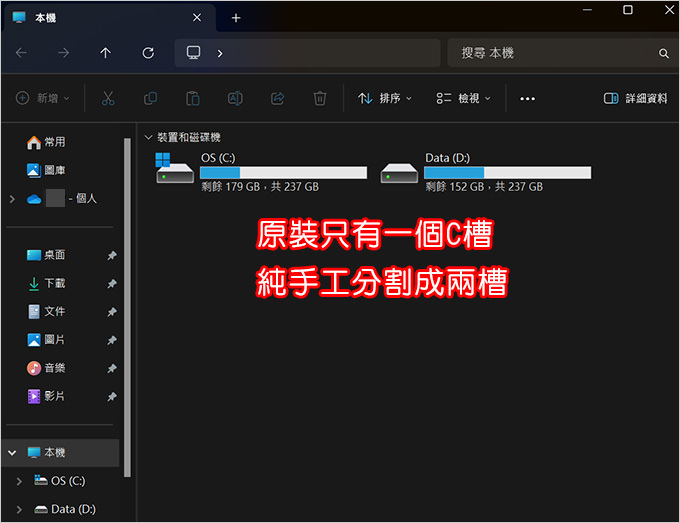Expand OS (C:) in the tree

19,481
